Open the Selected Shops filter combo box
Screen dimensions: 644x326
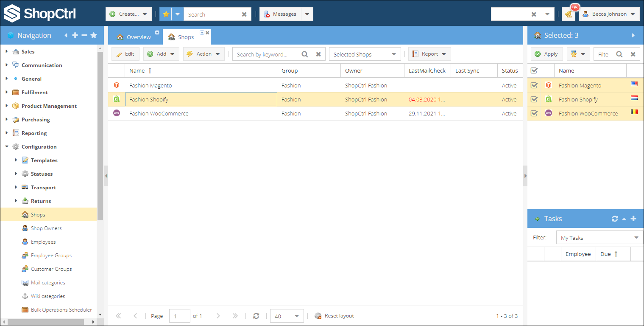pos(365,54)
